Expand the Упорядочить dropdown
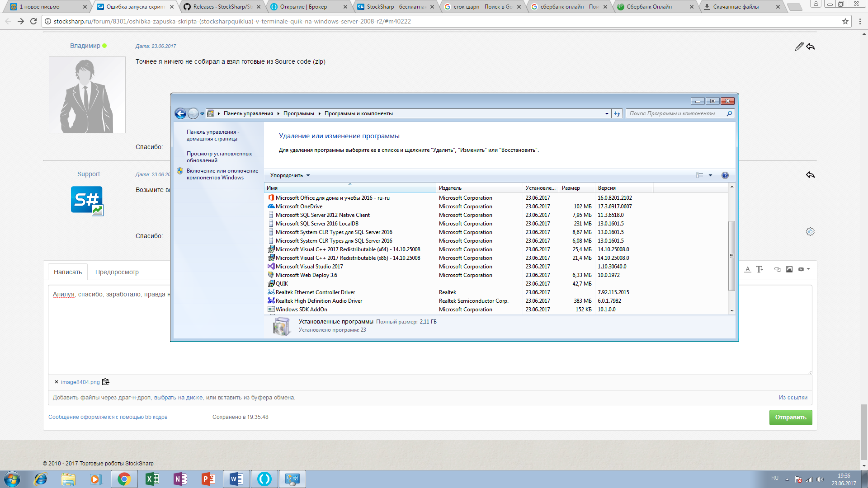Image resolution: width=868 pixels, height=488 pixels. [290, 175]
